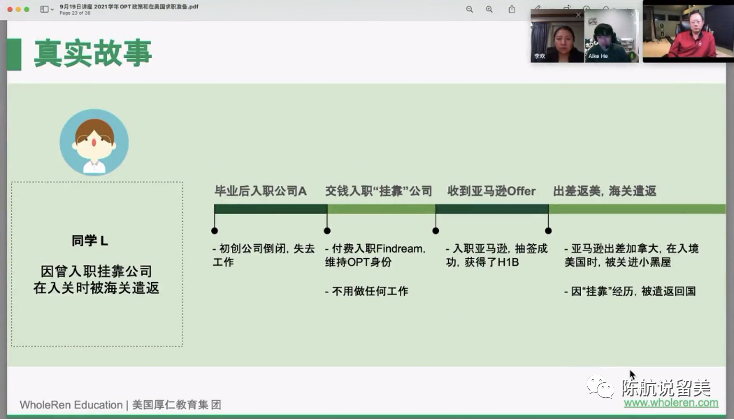Select the Alex He video thumbnail
734x420 pixels.
coord(610,38)
